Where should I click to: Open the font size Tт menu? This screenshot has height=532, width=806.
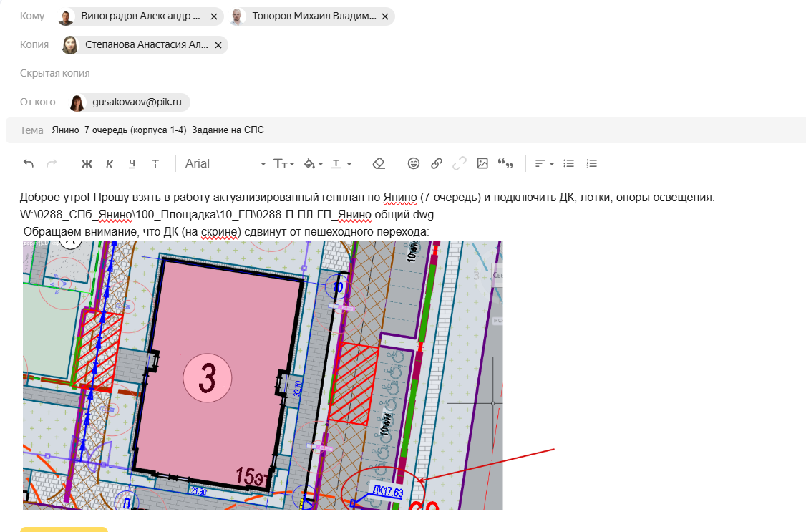pyautogui.click(x=283, y=163)
